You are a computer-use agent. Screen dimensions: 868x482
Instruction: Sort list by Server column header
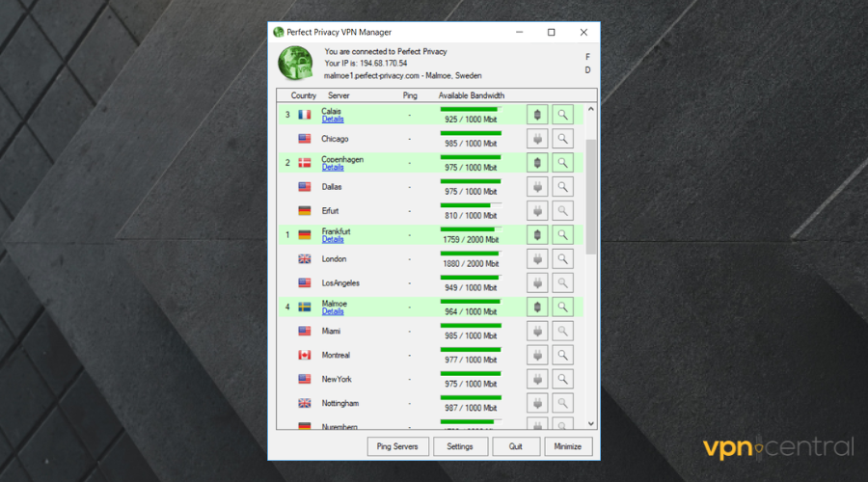(x=339, y=95)
